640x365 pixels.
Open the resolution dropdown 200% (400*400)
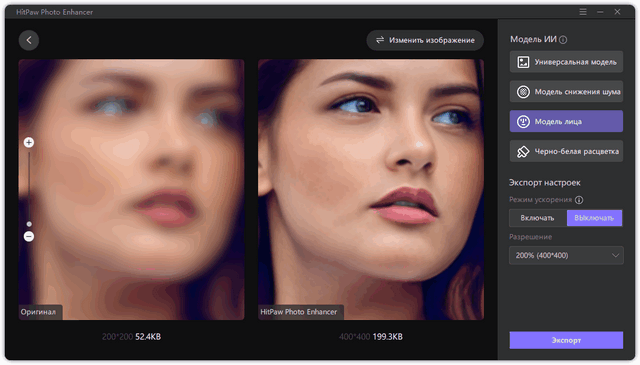tap(566, 256)
